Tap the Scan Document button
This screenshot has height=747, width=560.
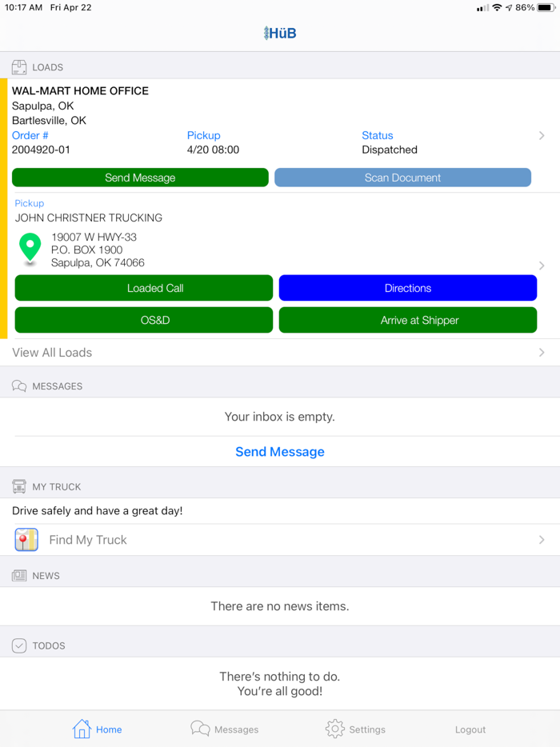pos(402,178)
